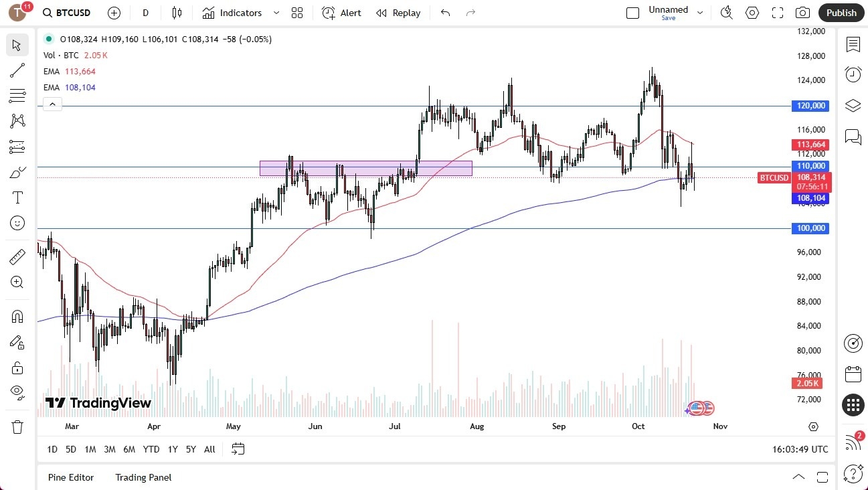Expand the Unnamed layout dropdown
868x490 pixels.
pos(700,12)
